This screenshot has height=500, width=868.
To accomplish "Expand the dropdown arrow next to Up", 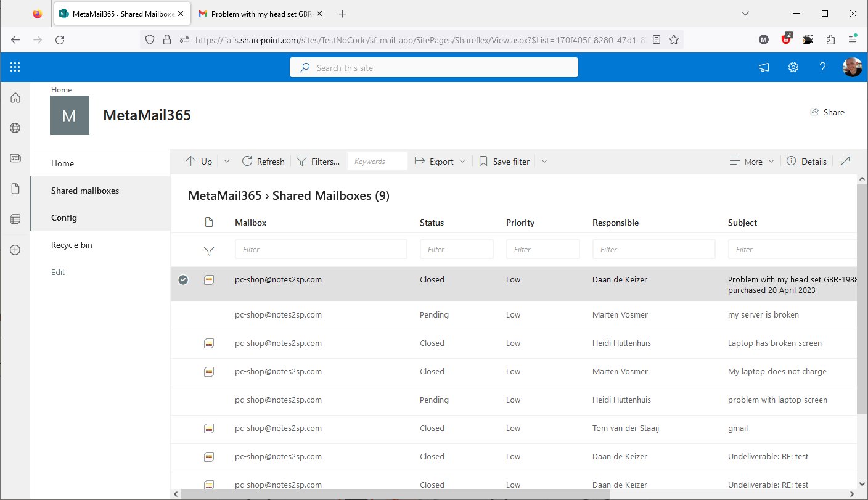I will (x=226, y=162).
